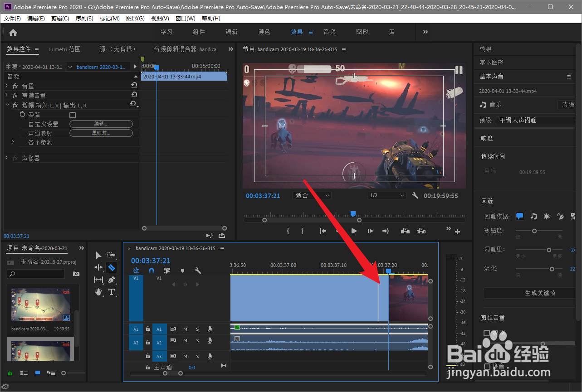Click 编辑... custom setup button
This screenshot has width=582, height=392.
101,124
